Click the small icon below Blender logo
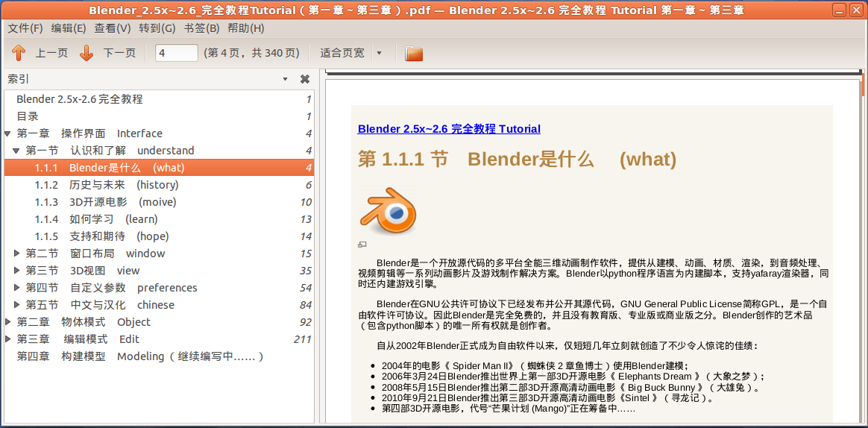 pyautogui.click(x=362, y=244)
